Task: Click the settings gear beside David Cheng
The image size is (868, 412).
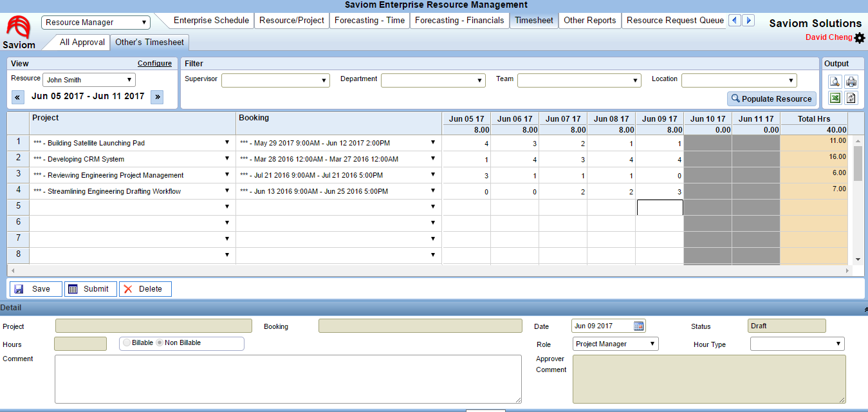Action: point(860,37)
